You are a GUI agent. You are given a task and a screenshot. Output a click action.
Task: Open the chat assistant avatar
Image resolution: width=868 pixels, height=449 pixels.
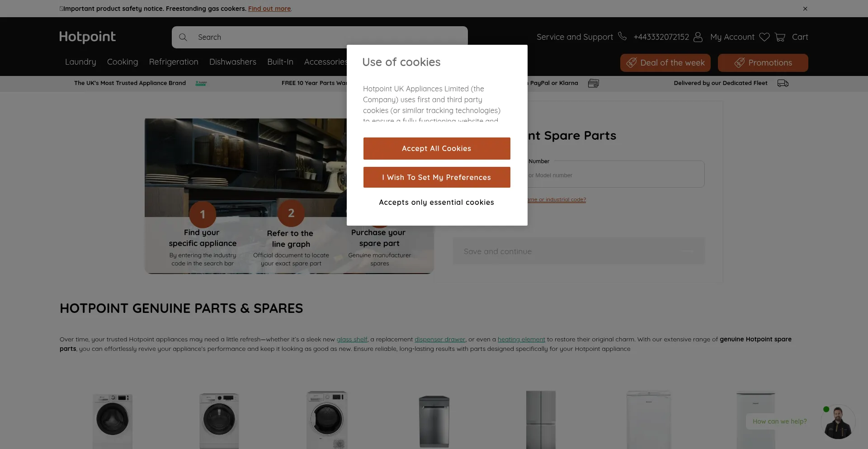pos(838,422)
